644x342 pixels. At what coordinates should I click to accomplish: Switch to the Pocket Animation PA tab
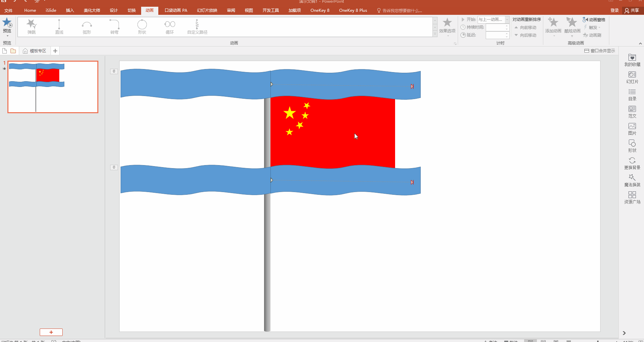pos(176,10)
